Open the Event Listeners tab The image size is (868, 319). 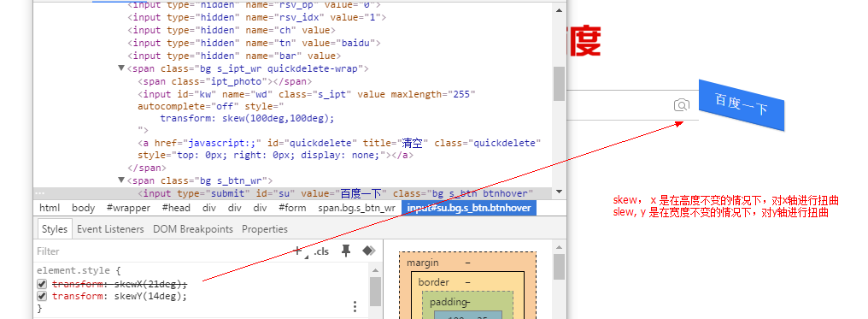110,228
